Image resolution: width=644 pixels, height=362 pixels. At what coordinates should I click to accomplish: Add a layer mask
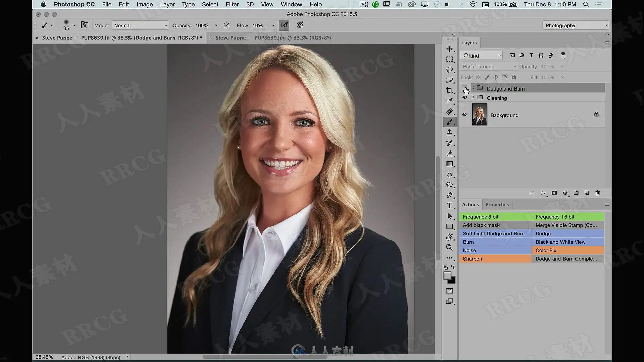pyautogui.click(x=554, y=193)
